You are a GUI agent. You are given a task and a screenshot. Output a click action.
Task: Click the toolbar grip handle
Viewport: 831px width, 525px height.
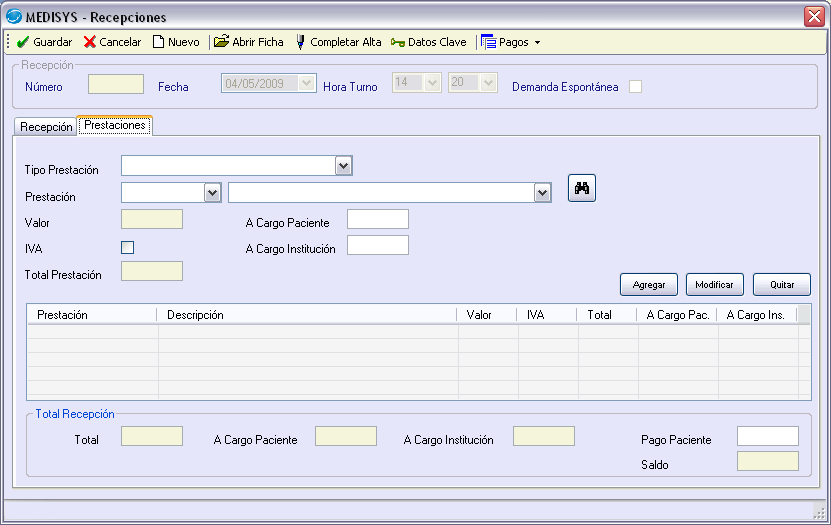point(8,42)
